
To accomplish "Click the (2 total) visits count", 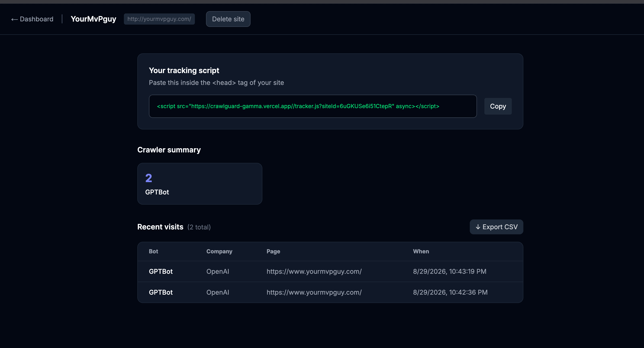I will pyautogui.click(x=199, y=227).
